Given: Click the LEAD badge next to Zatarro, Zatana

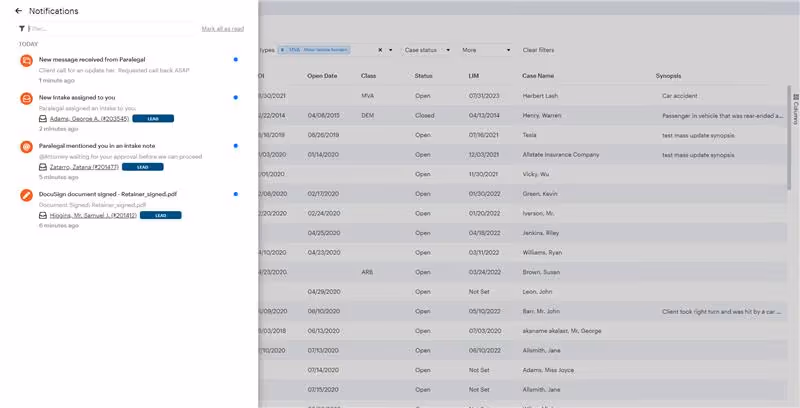Looking at the screenshot, I should pyautogui.click(x=143, y=167).
